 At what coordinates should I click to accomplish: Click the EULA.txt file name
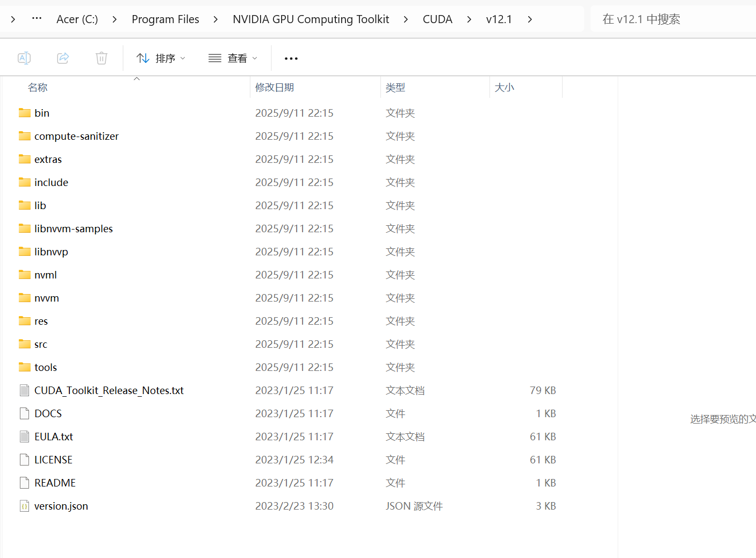click(x=54, y=437)
